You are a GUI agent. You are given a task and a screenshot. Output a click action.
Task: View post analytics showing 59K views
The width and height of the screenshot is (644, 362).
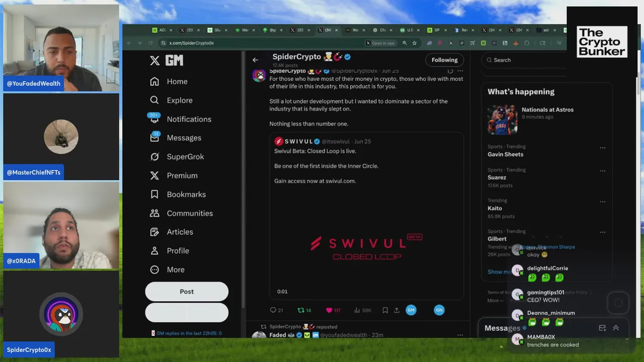362,310
